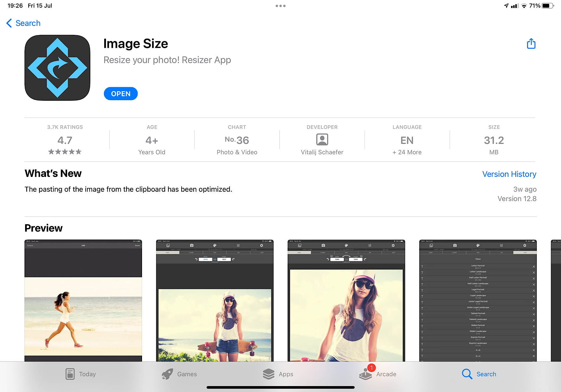Open Version History link
Screen dimensions: 561x392
pos(509,174)
